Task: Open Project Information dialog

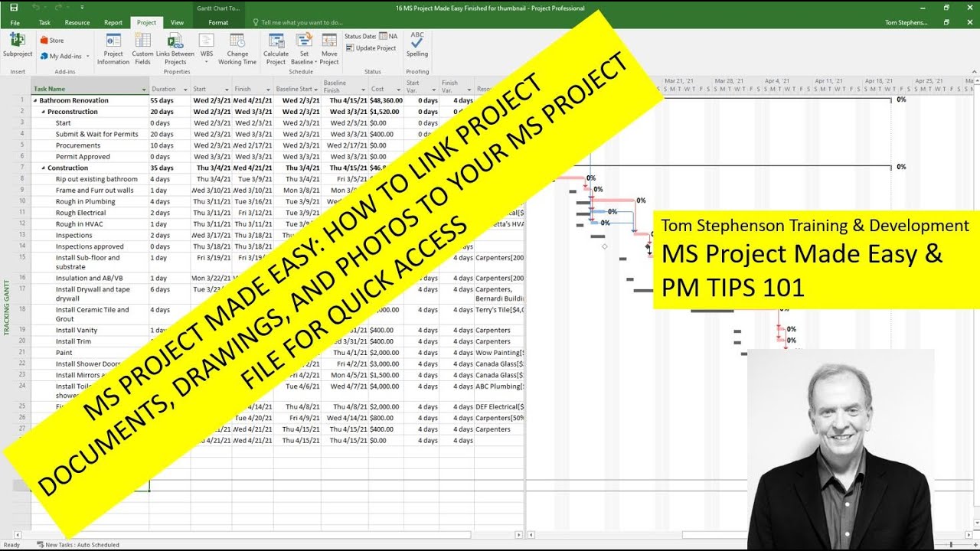Action: point(113,49)
